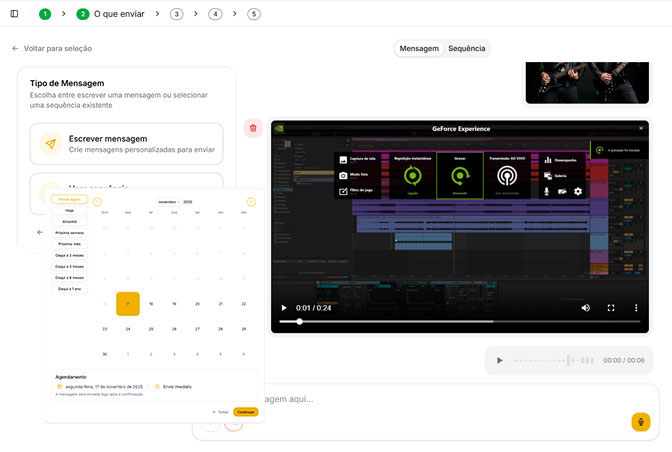Open the guitar players image thumbnail
Screen dimensions: 672x452
tap(587, 82)
